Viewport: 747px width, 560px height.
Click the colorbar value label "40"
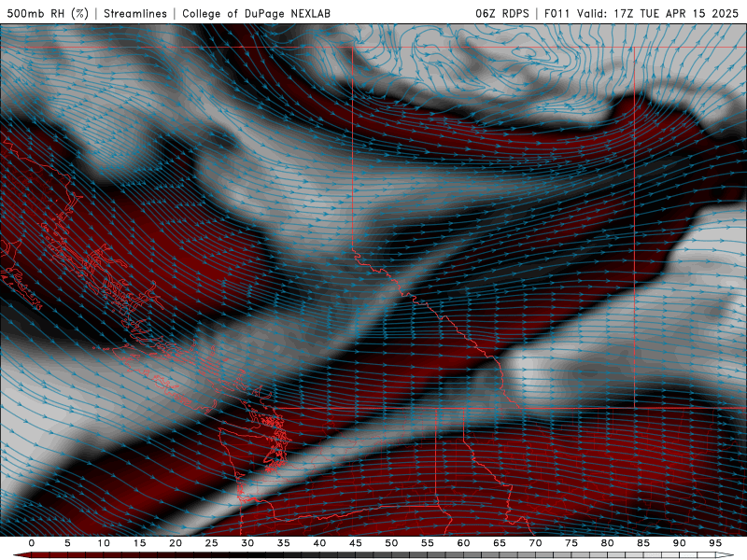pyautogui.click(x=319, y=543)
